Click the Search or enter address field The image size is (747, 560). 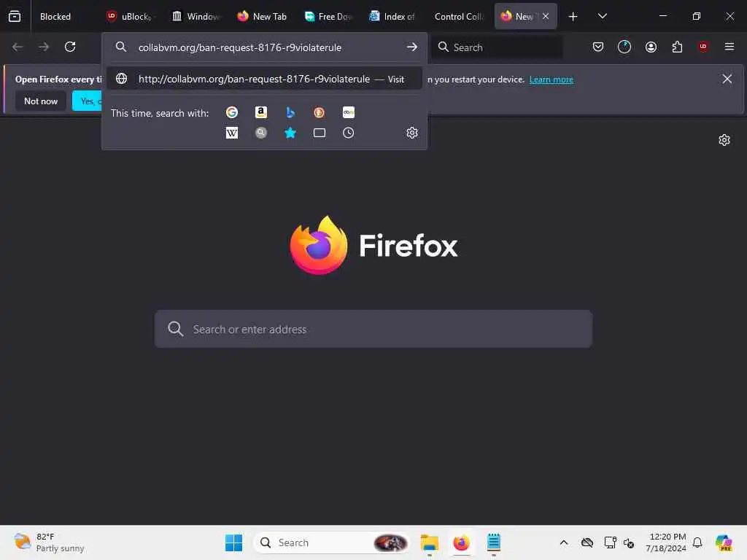pos(373,329)
